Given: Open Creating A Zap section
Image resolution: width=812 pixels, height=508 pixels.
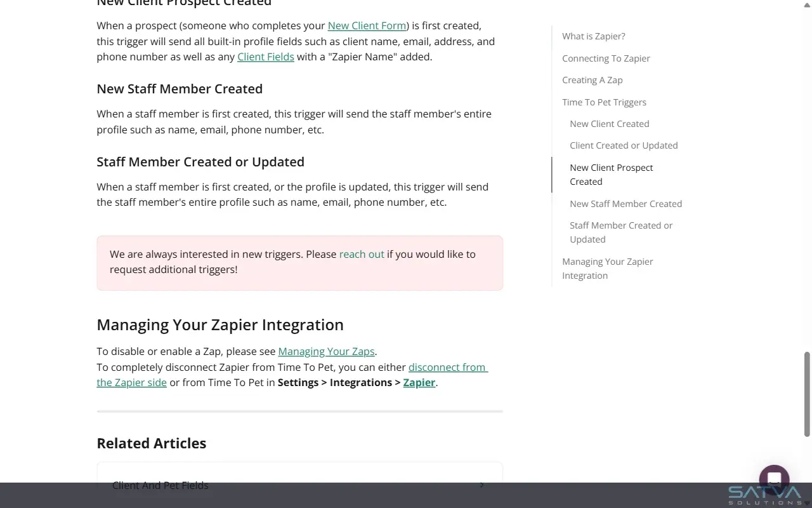Looking at the screenshot, I should pos(592,79).
